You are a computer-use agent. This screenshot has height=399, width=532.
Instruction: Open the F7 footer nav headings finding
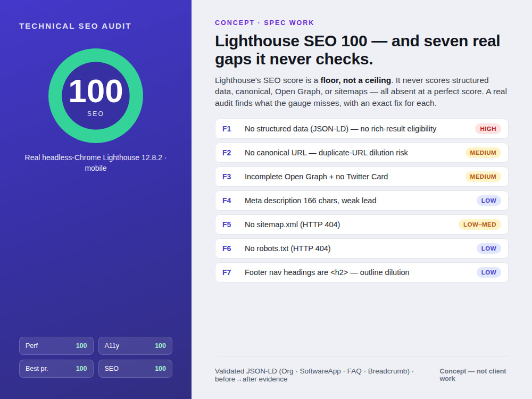[x=362, y=272]
